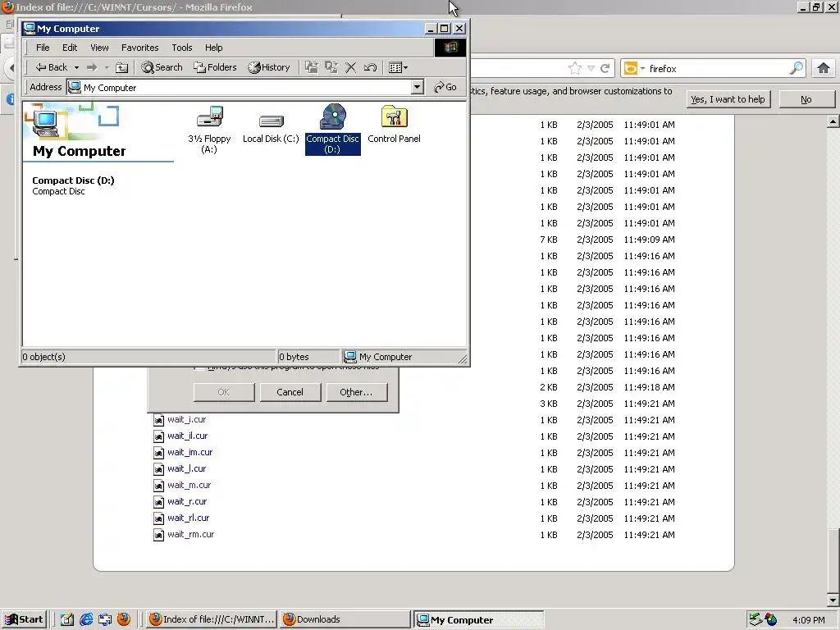Switch to Downloads taskbar button
The width and height of the screenshot is (840, 630).
tap(345, 619)
